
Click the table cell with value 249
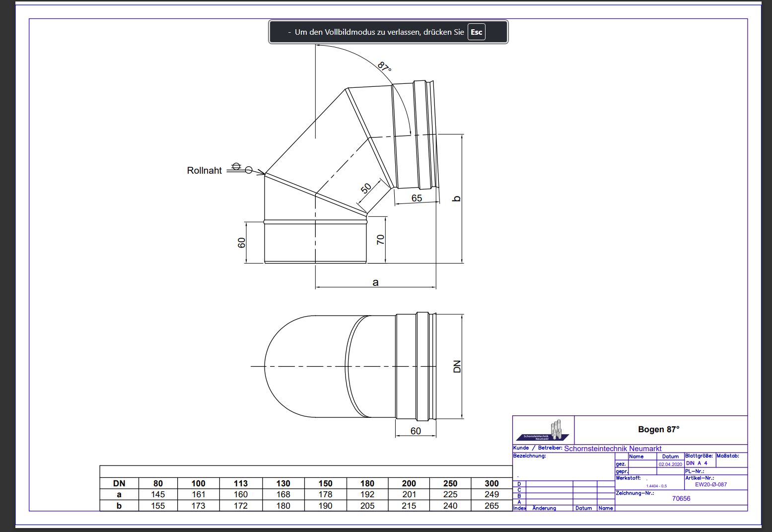[x=491, y=494]
